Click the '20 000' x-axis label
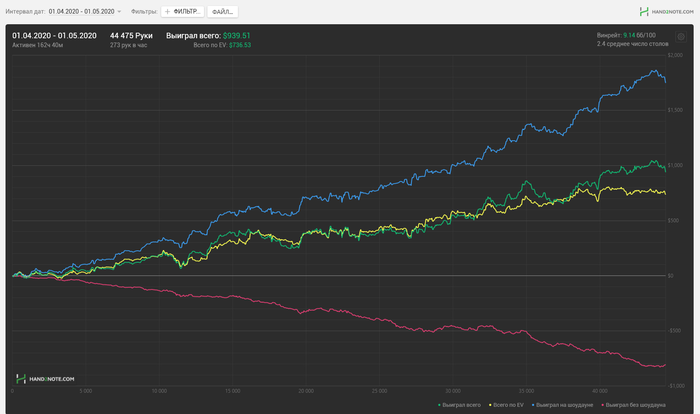 [x=306, y=391]
